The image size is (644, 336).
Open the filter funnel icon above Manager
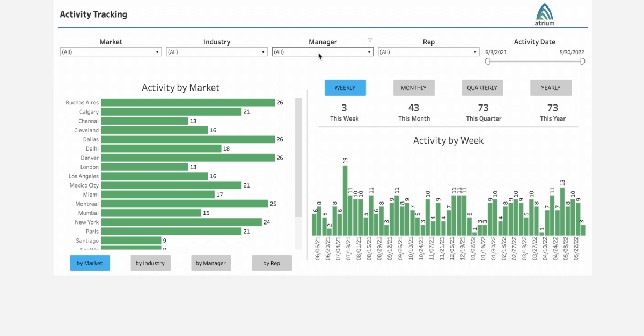tap(370, 40)
